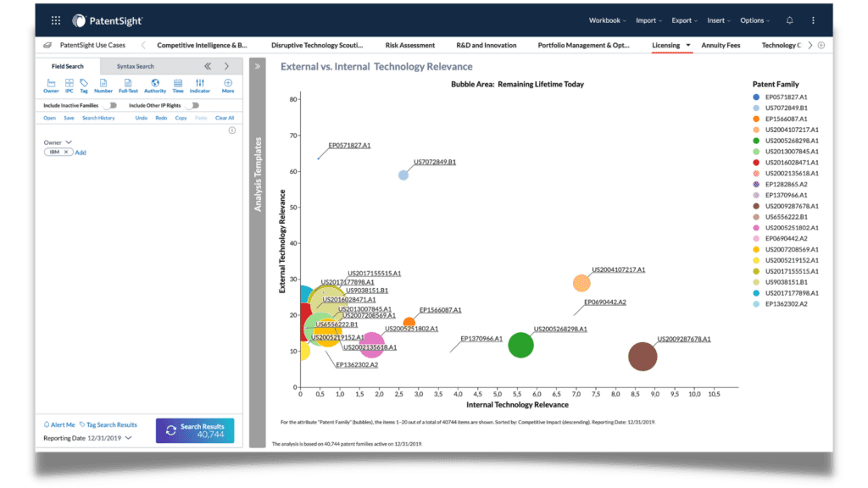Viewport: 868px width, 488px height.
Task: Enable Include Other IP Rights
Action: pyautogui.click(x=192, y=105)
